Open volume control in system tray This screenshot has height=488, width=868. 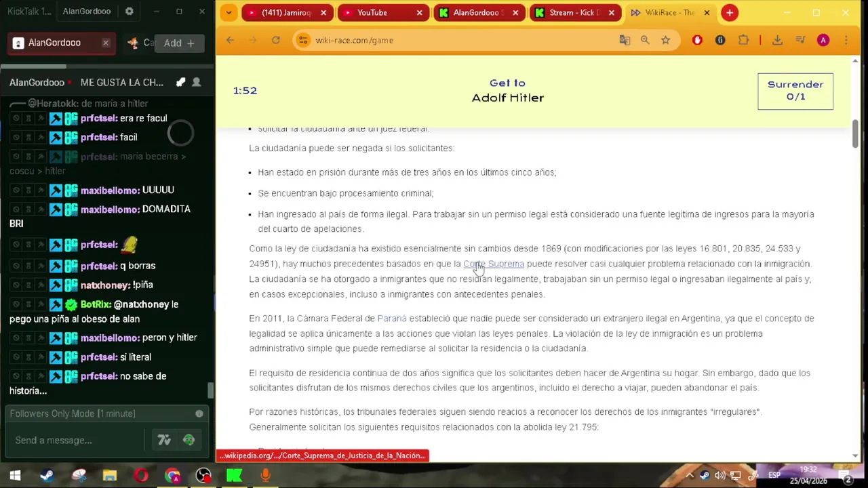point(720,475)
